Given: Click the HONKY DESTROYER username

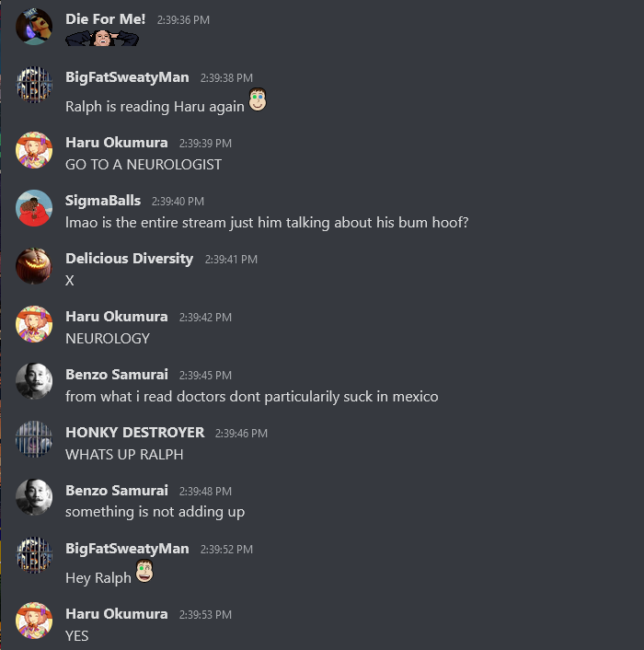Looking at the screenshot, I should click(x=134, y=433).
